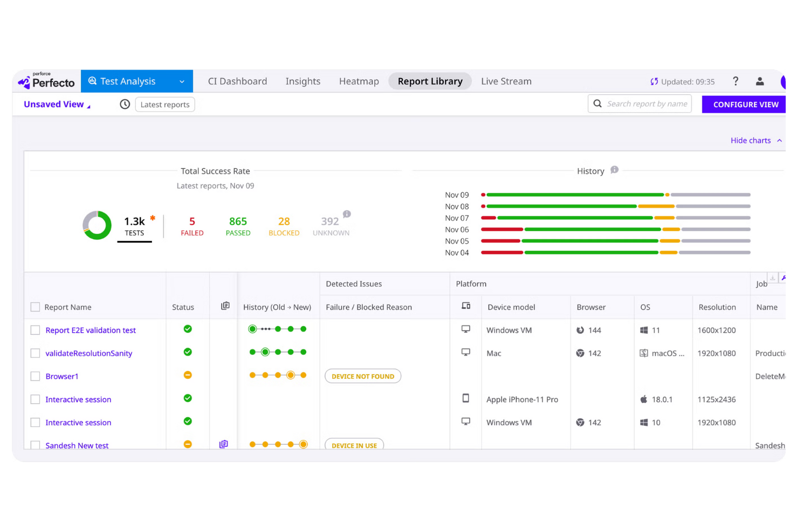Select all reports using the header checkbox

pos(35,306)
